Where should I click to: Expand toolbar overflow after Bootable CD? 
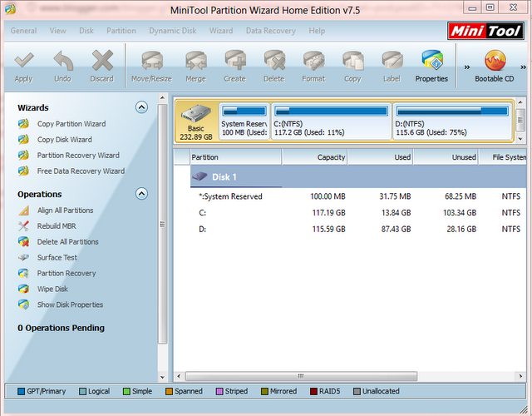coord(523,67)
